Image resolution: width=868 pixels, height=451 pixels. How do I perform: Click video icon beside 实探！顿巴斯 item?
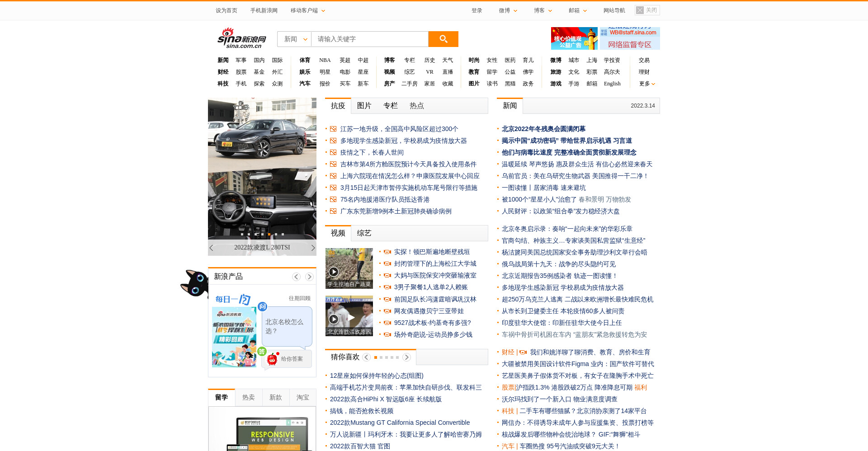(x=387, y=252)
